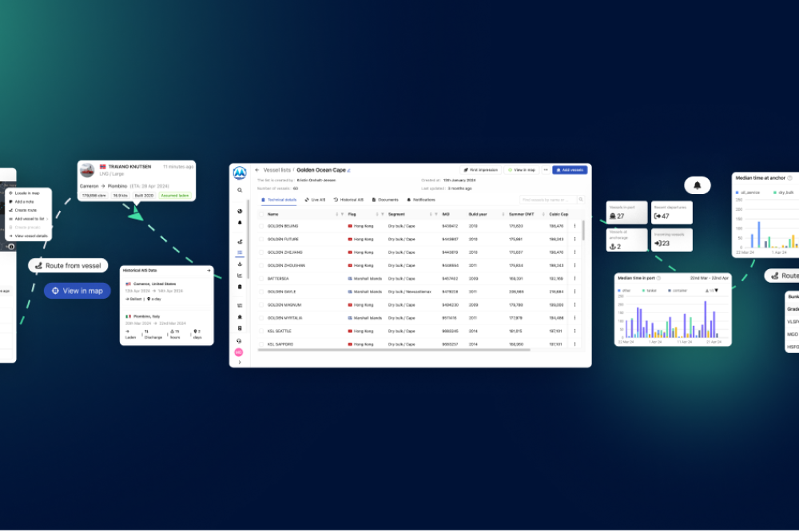The width and height of the screenshot is (799, 532).
Task: Check the GOLDEN FUTURE row checkbox
Action: [261, 239]
